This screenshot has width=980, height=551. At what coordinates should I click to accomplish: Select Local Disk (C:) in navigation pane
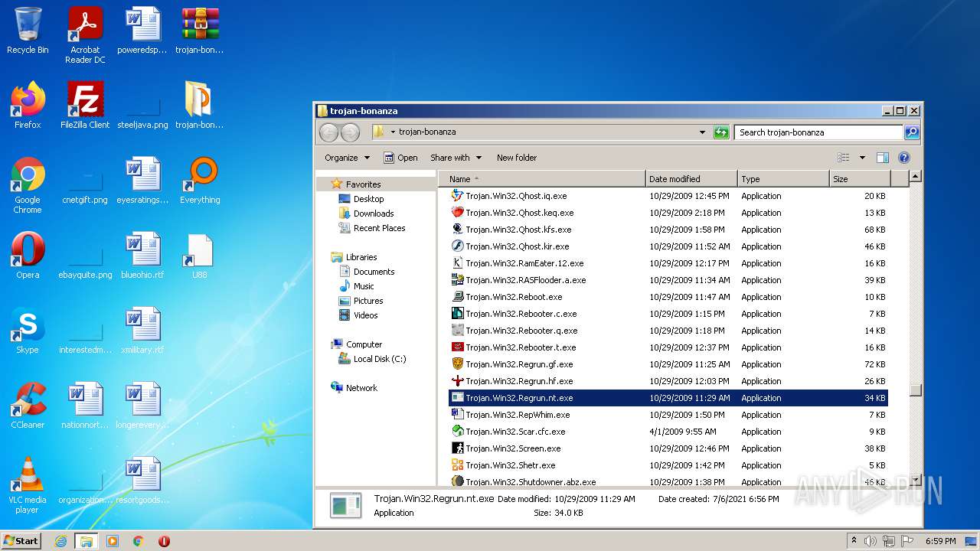(380, 359)
